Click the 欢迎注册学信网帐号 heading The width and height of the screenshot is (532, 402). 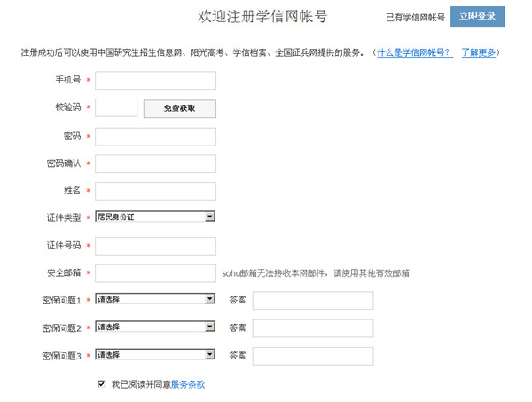point(262,16)
